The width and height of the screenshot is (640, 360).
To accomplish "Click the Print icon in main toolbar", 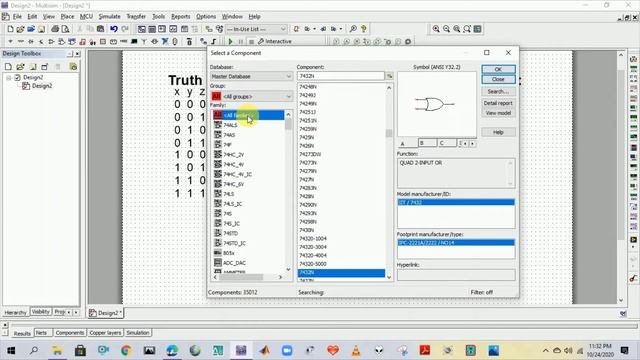I will 55,29.
